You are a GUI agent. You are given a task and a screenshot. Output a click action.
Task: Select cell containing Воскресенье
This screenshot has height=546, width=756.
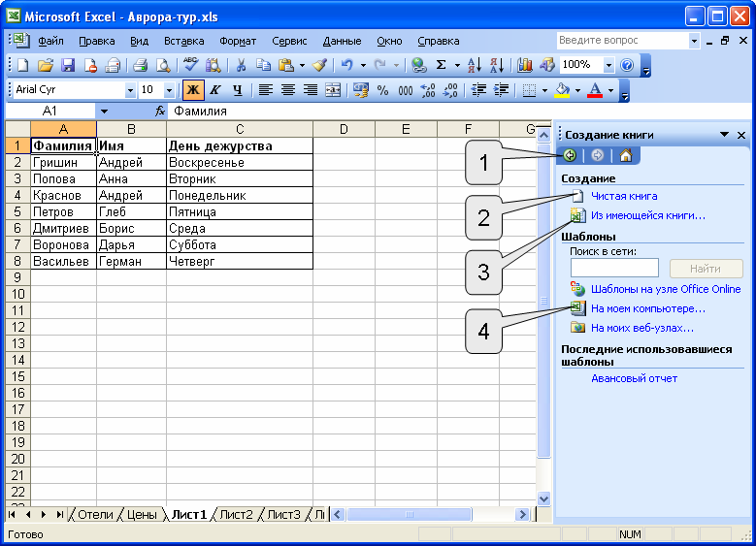click(x=240, y=162)
